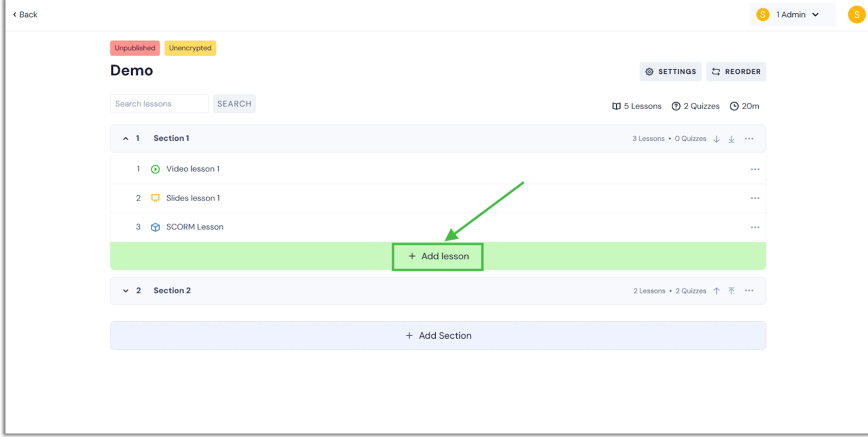Screen dimensions: 868x437
Task: Select the Video lesson 1 play icon
Action: (155, 168)
